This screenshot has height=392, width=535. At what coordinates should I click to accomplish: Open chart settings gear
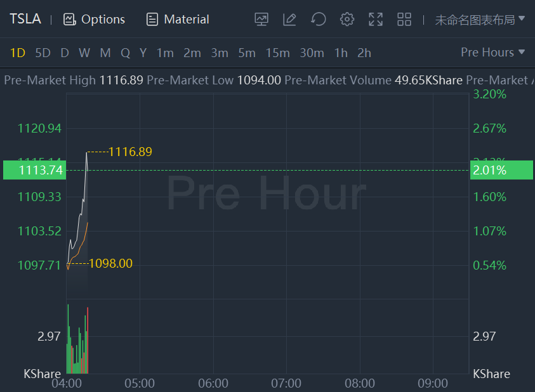click(x=347, y=19)
